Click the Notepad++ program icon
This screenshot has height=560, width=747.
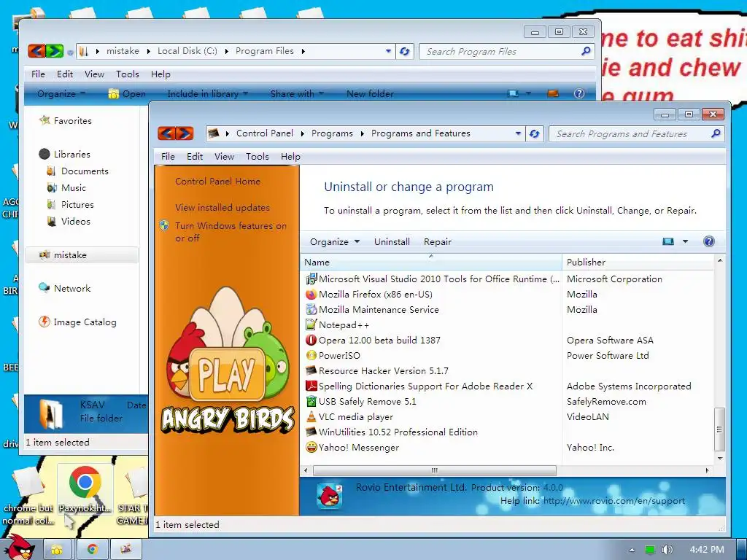coord(311,324)
